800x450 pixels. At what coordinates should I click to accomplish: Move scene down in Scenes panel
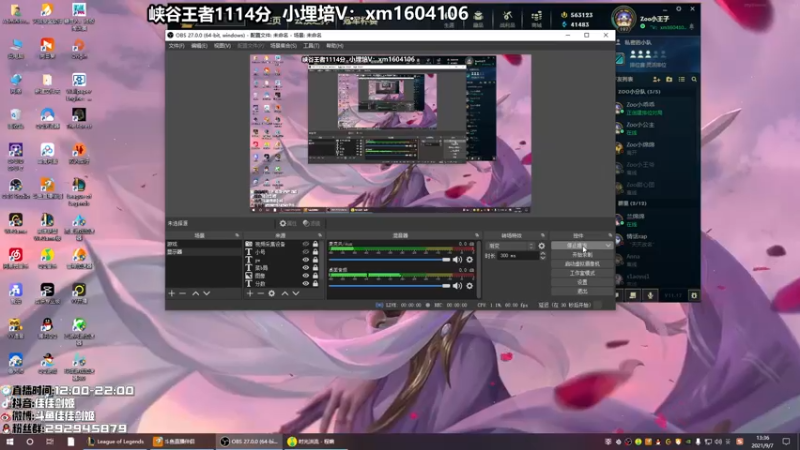pos(207,293)
